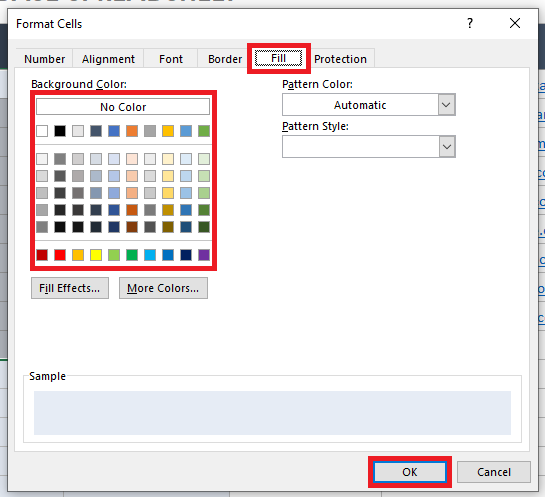
Task: Pick the green swatch in top row
Action: (x=204, y=131)
